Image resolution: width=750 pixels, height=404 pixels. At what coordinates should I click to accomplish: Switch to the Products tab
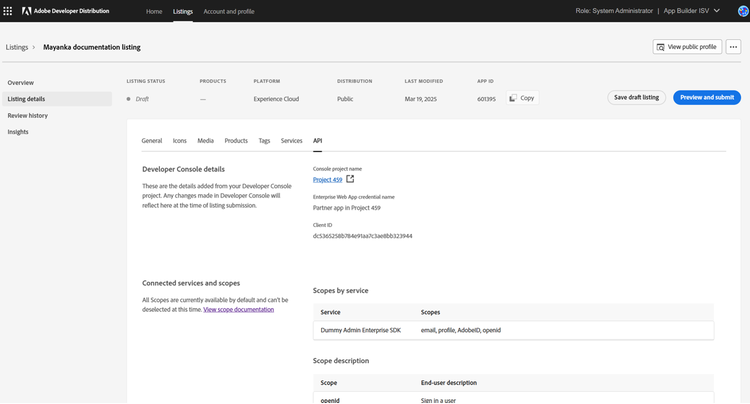236,141
